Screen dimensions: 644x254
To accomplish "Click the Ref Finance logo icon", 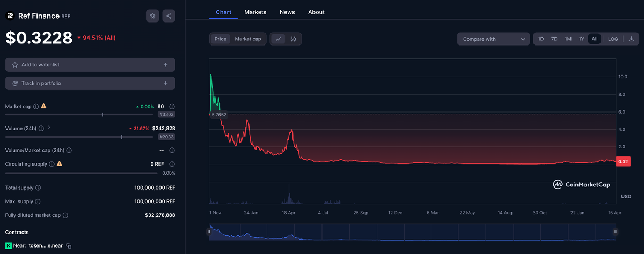I will point(10,16).
